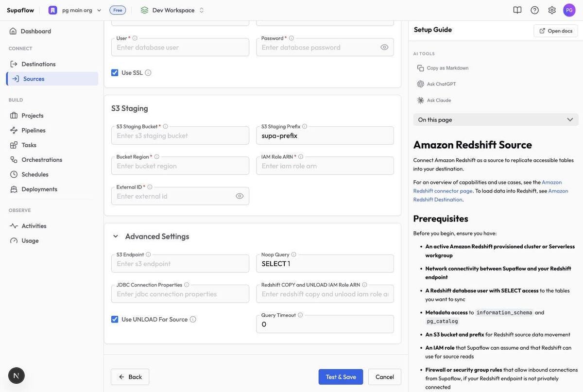Click the Back button
This screenshot has width=583, height=392.
click(130, 377)
